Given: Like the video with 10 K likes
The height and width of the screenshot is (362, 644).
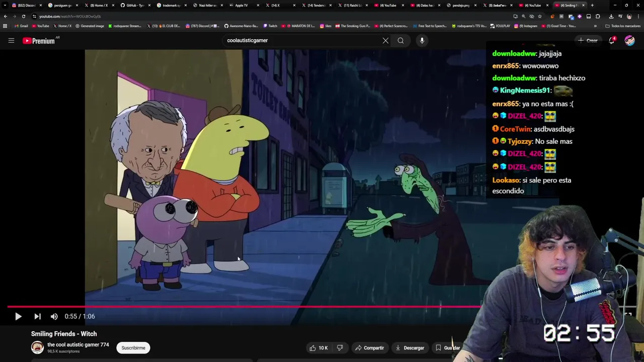Looking at the screenshot, I should tap(318, 347).
